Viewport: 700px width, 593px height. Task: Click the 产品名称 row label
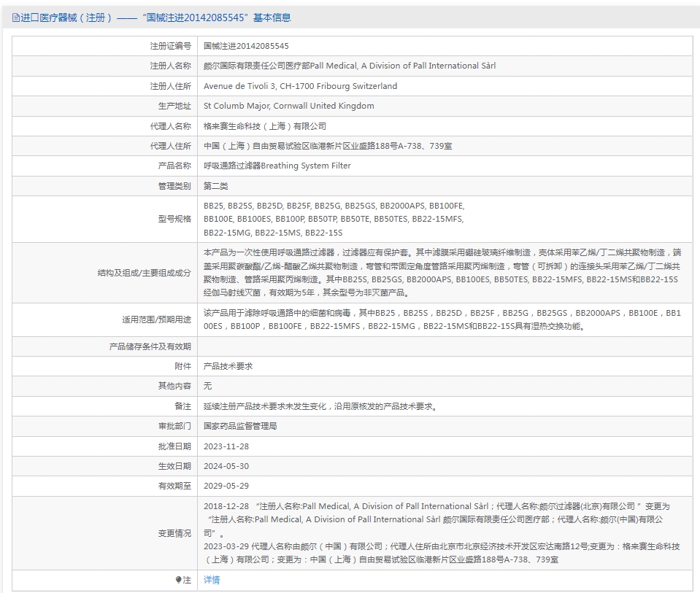[x=174, y=166]
